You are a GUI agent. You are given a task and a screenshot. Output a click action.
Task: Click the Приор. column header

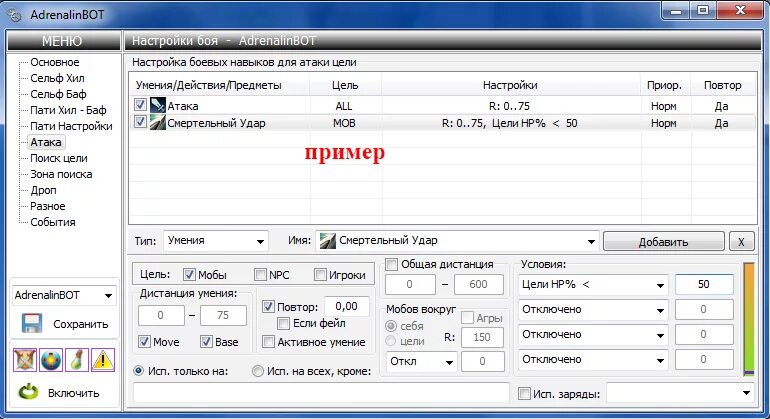[x=665, y=85]
